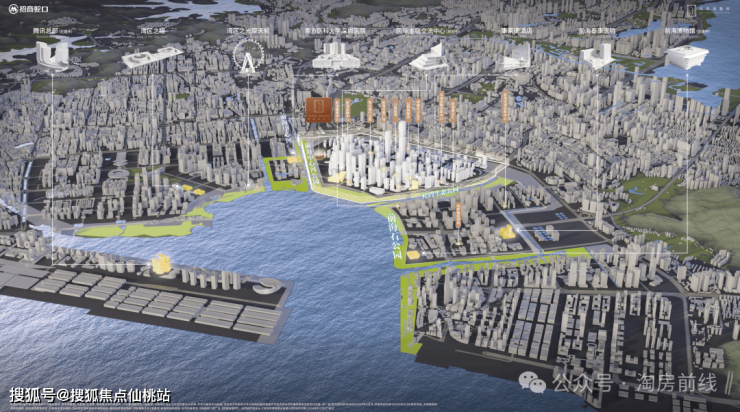Click the lone orange marker below the central district
Screen dimensions: 740x412
click(458, 212)
